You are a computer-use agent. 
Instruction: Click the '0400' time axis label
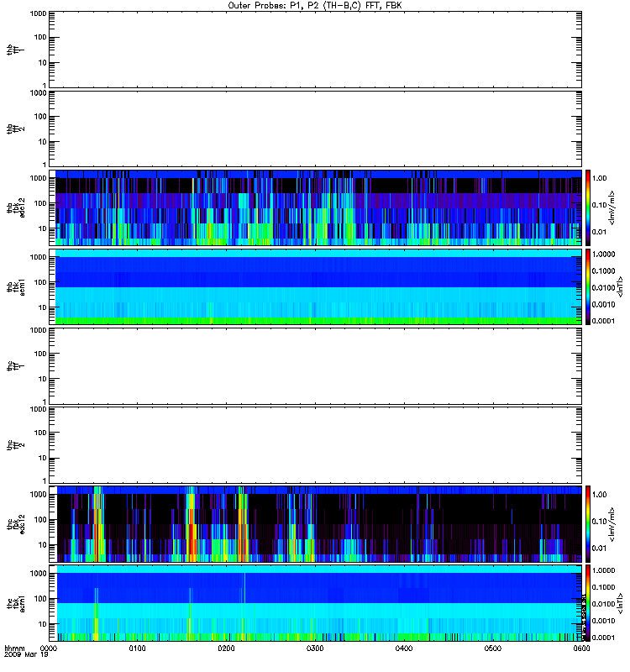pos(404,648)
